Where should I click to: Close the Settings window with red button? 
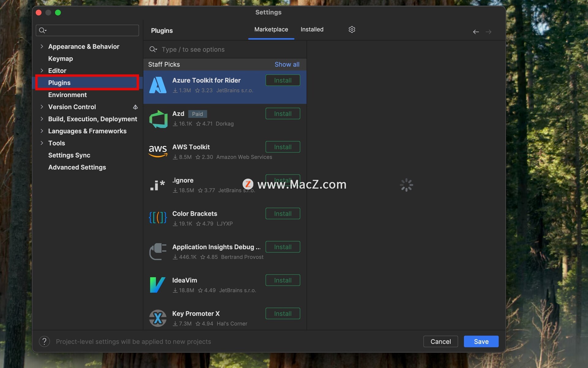point(39,13)
